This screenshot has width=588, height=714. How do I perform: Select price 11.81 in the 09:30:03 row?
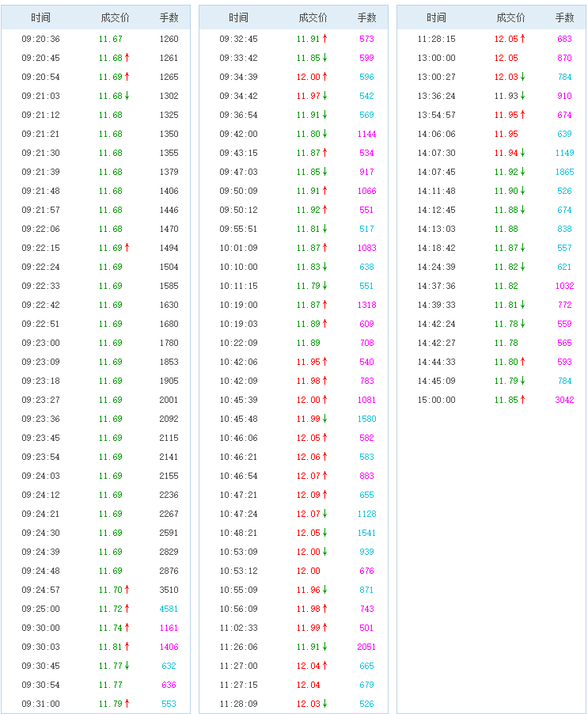[111, 647]
